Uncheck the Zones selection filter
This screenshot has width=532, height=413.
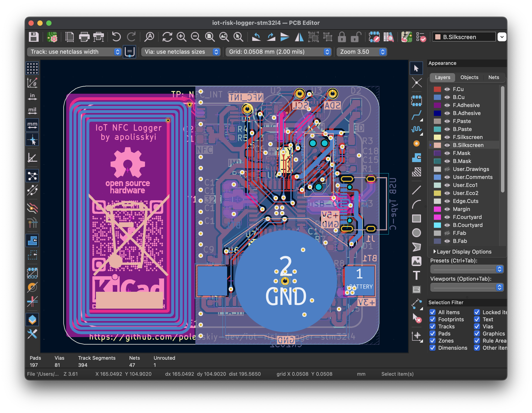(x=433, y=341)
